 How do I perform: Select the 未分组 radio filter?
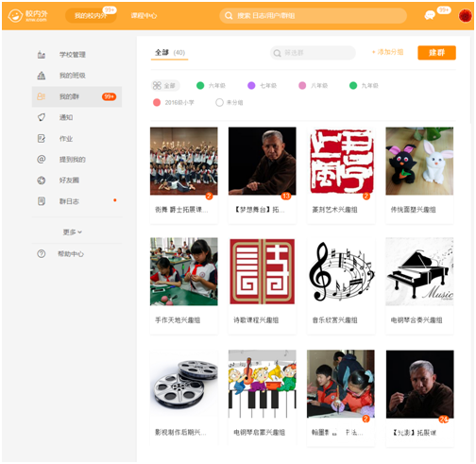click(219, 102)
